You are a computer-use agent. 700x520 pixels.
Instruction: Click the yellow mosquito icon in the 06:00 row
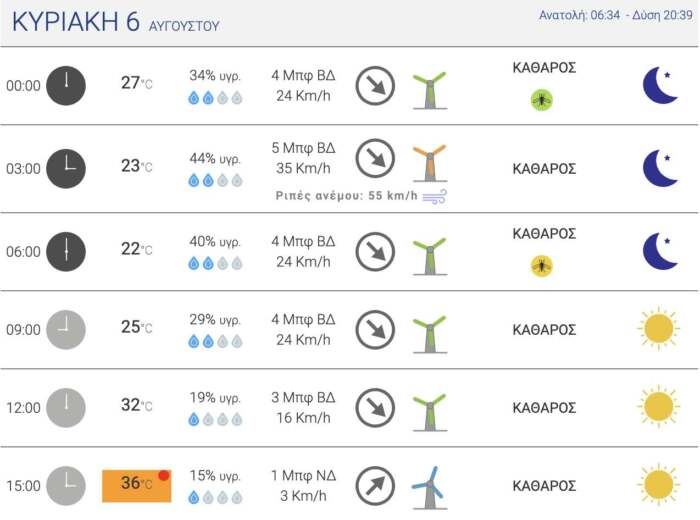click(542, 265)
